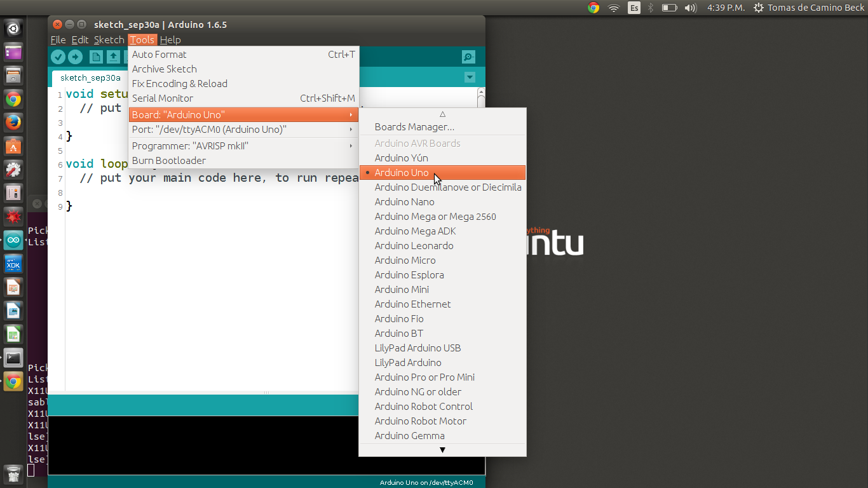Select Arduino Duemilanove or Diecimila board

point(442,187)
